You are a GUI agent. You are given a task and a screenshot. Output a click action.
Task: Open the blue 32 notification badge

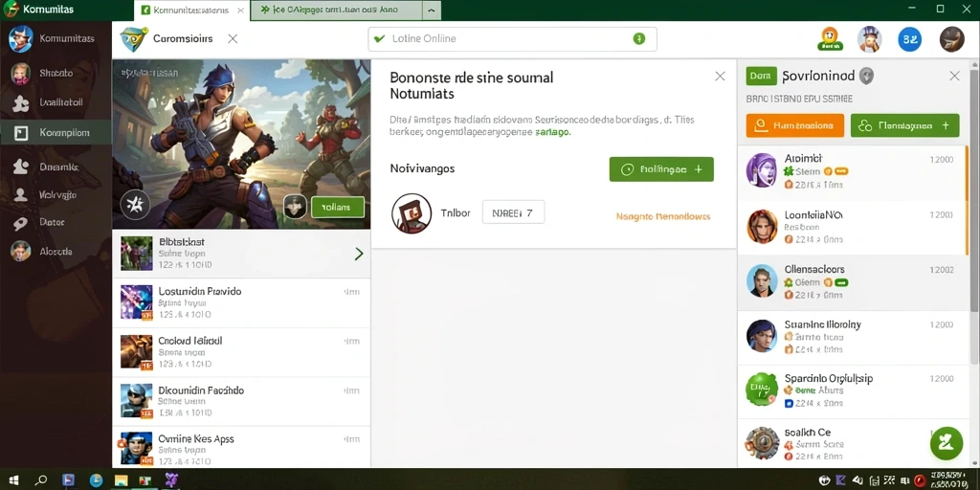point(909,39)
